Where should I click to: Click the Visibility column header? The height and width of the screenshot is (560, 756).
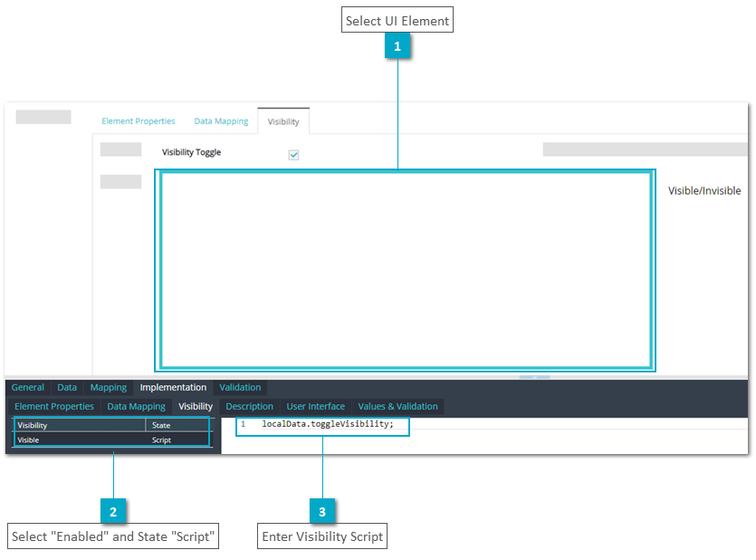80,425
